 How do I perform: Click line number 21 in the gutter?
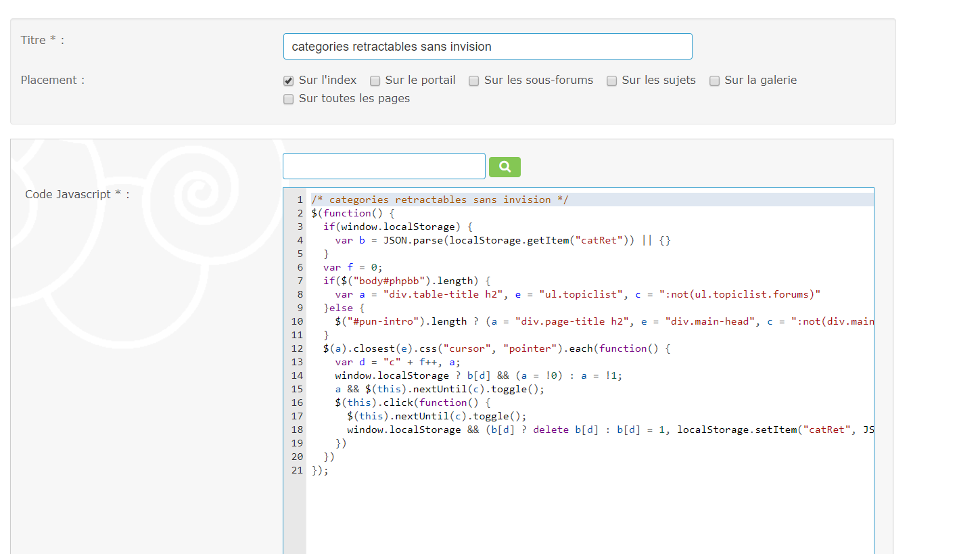point(296,470)
